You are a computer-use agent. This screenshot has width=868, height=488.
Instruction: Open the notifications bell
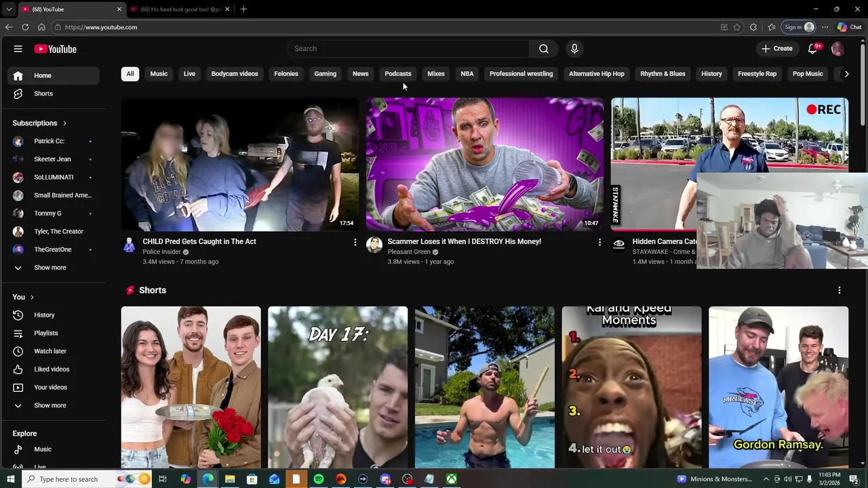tap(813, 49)
